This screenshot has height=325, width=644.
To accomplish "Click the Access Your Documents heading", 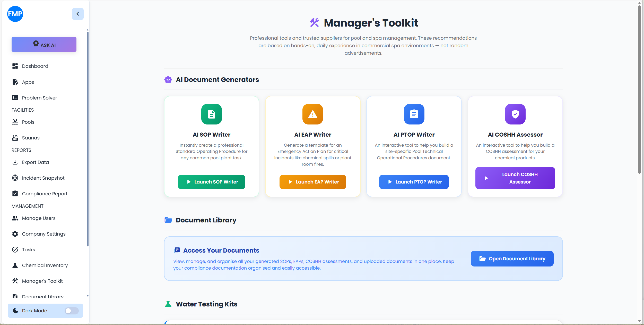I will point(221,251).
